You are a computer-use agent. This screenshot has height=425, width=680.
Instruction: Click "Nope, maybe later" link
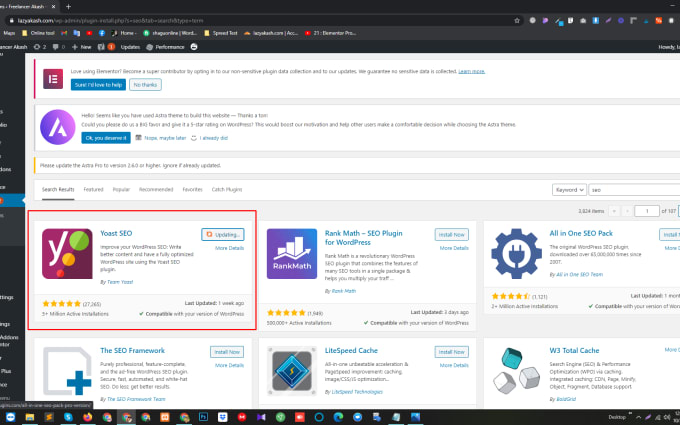tap(165, 138)
